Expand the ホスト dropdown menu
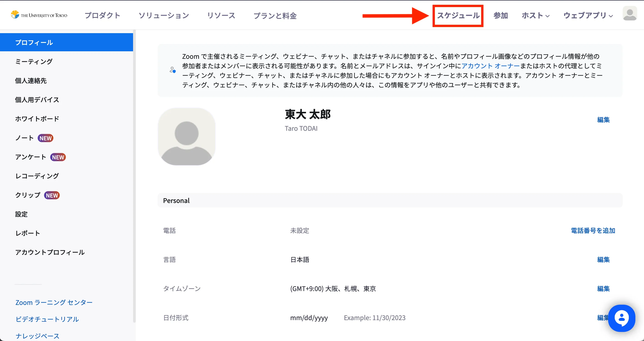The width and height of the screenshot is (644, 341). [x=535, y=15]
